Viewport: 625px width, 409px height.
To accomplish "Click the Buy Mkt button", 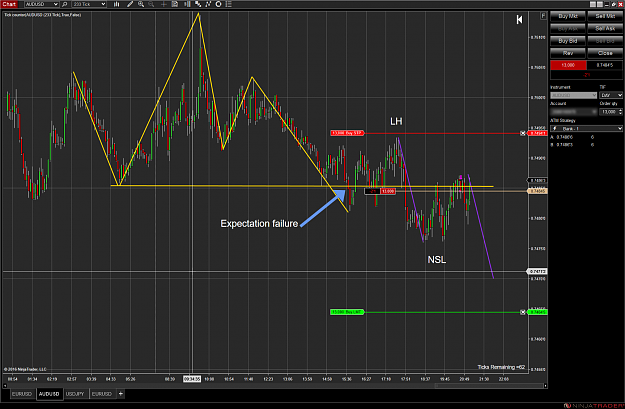I will [568, 16].
